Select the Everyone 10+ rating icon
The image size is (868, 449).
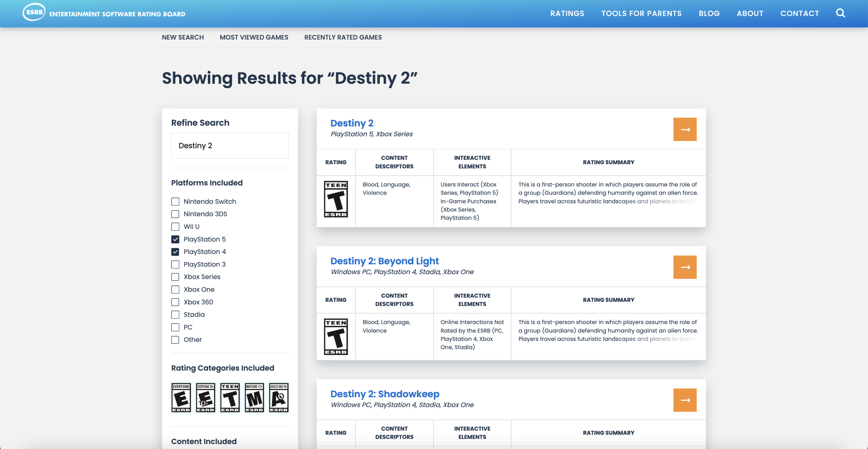pos(206,398)
